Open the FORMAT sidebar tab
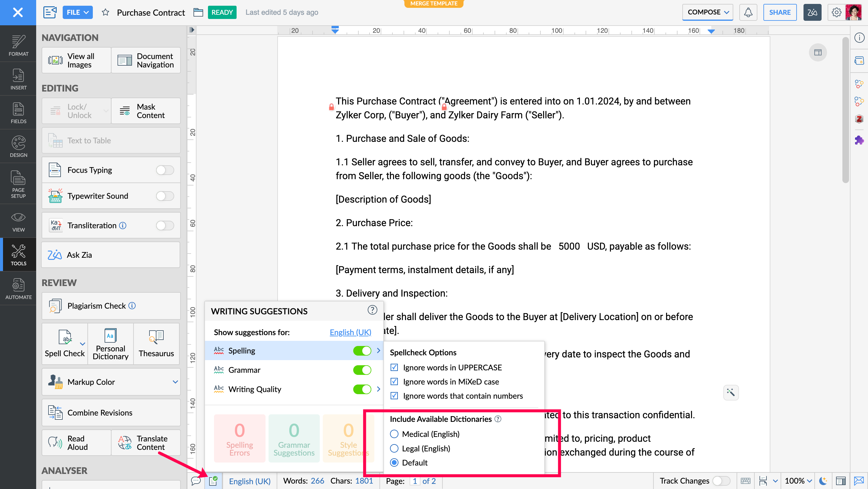Screen dimensions: 868x489 coord(18,46)
